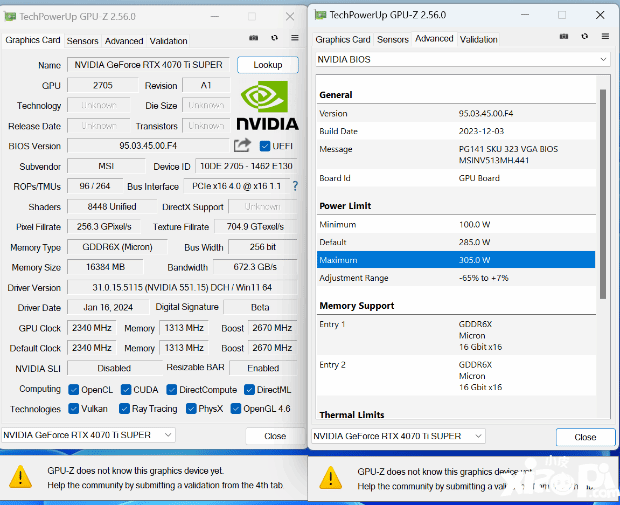
Task: Switch to Sensors tab in left window
Action: coord(82,41)
